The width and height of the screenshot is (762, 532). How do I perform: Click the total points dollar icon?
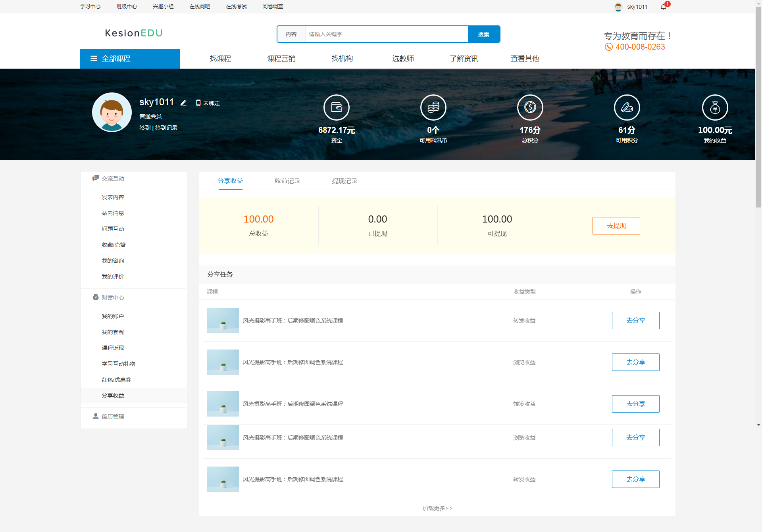530,108
